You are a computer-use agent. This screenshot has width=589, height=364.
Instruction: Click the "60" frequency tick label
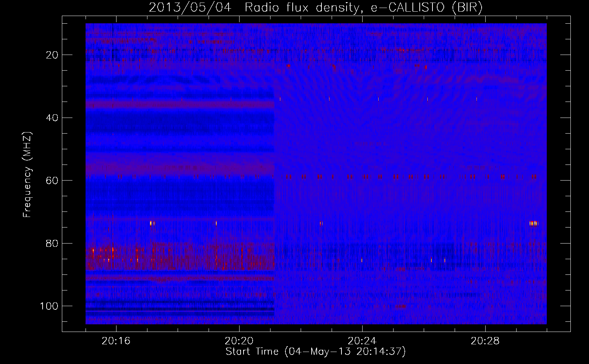(x=52, y=181)
